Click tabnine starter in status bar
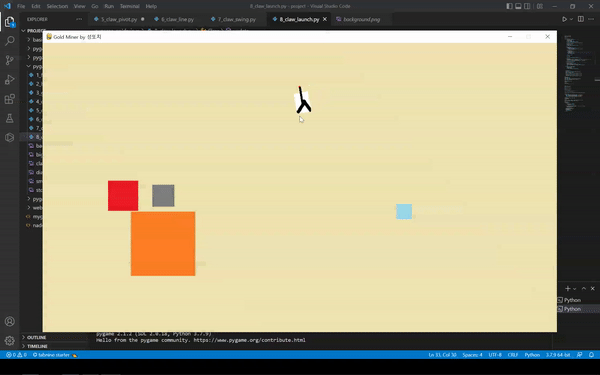 coord(55,355)
